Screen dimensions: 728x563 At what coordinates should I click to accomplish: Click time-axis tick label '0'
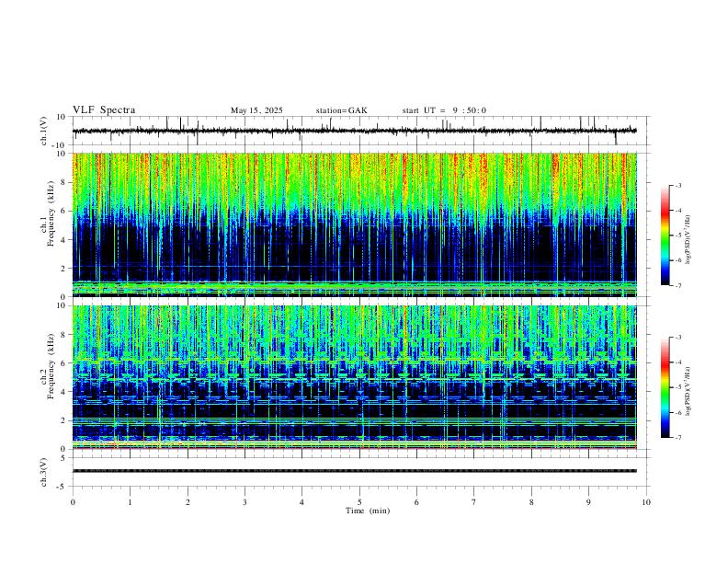coord(73,502)
